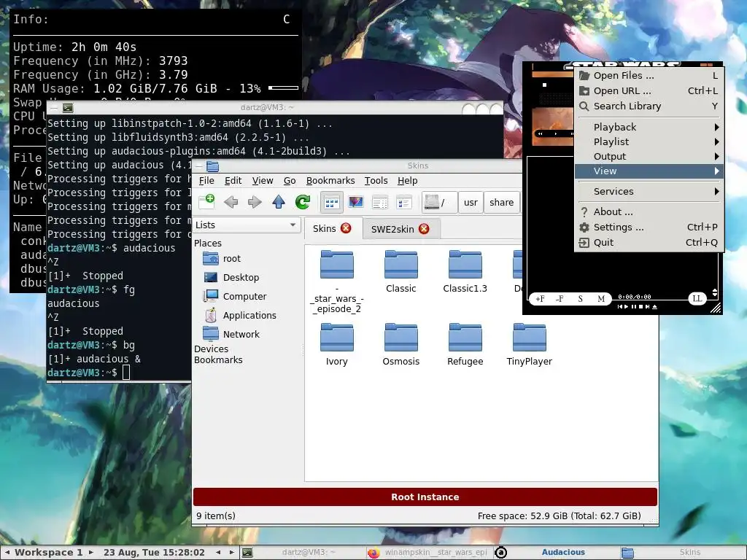Click the New Tab icon in file manager toolbar
Screen dimensions: 747x560
pos(206,202)
